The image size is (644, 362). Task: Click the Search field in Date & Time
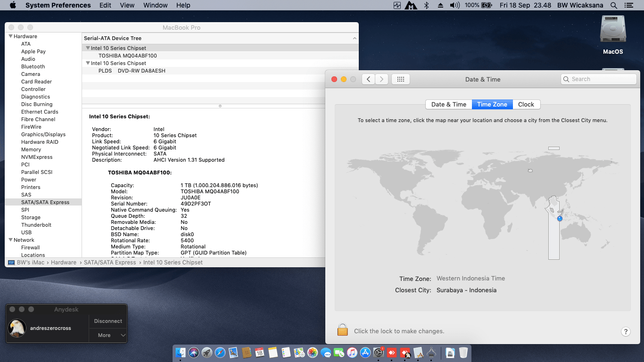point(598,79)
